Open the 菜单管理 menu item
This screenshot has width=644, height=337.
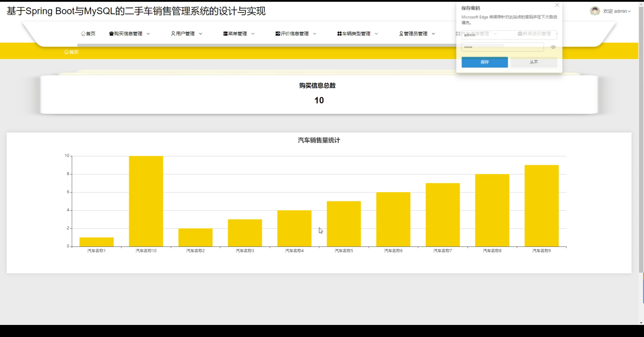(x=237, y=34)
